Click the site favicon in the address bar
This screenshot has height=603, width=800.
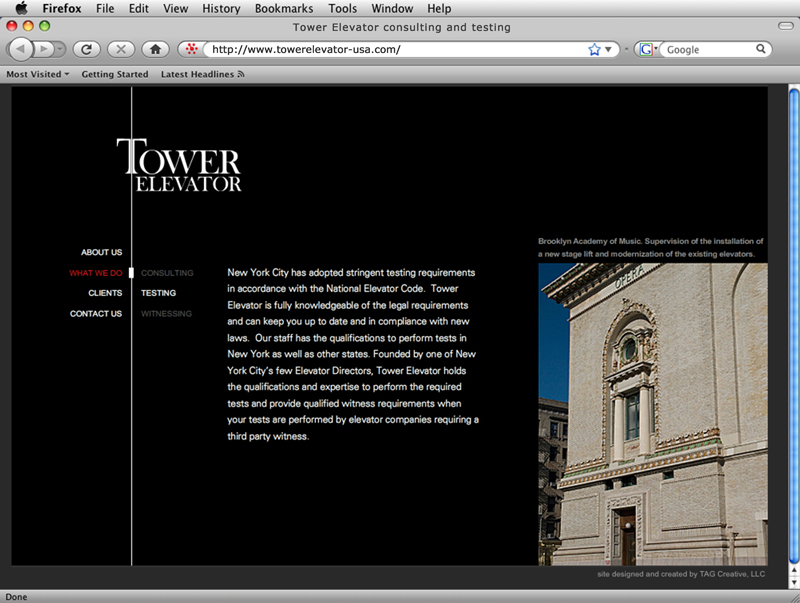pos(190,49)
